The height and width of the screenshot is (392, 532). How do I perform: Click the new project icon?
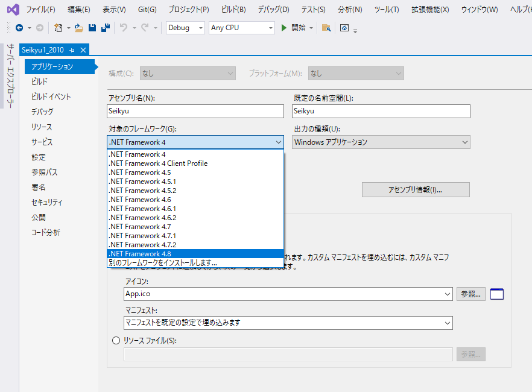coord(59,28)
